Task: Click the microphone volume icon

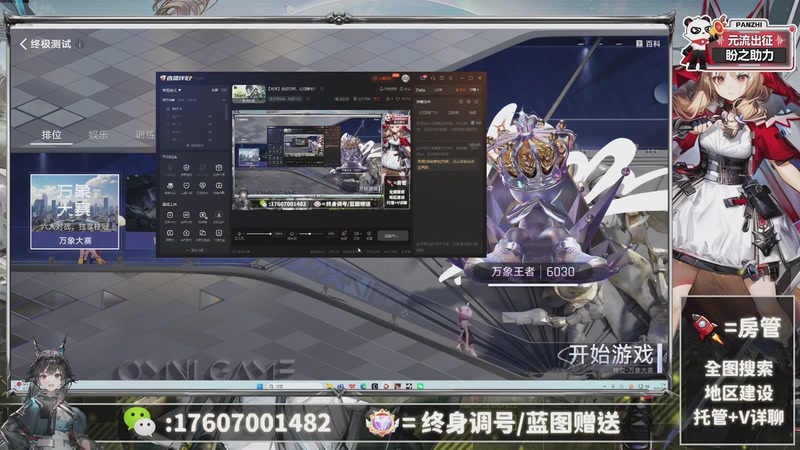Action: (240, 234)
